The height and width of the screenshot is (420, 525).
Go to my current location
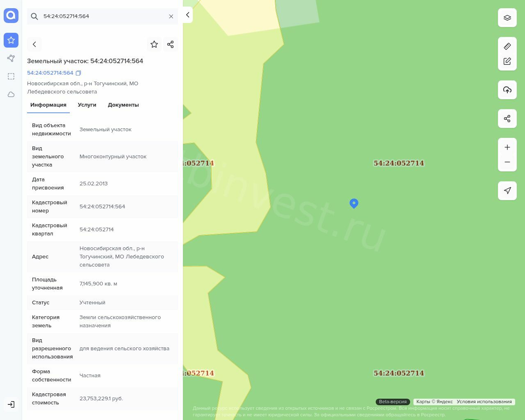click(507, 191)
